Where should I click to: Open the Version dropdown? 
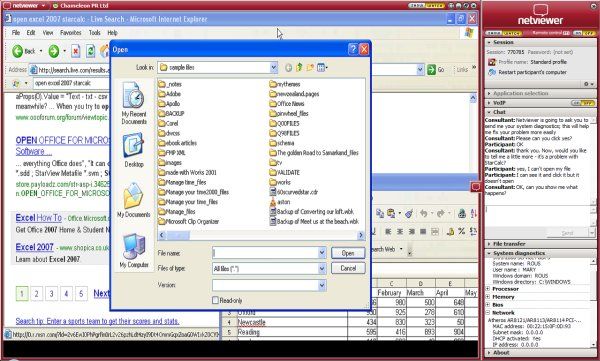(x=322, y=285)
